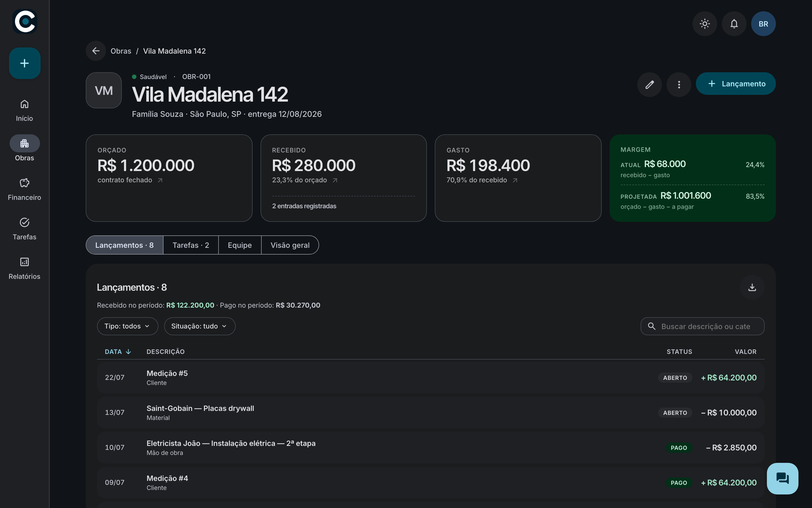This screenshot has width=812, height=508.
Task: Open the Orçado R$ 1.200.000 card
Action: (169, 178)
